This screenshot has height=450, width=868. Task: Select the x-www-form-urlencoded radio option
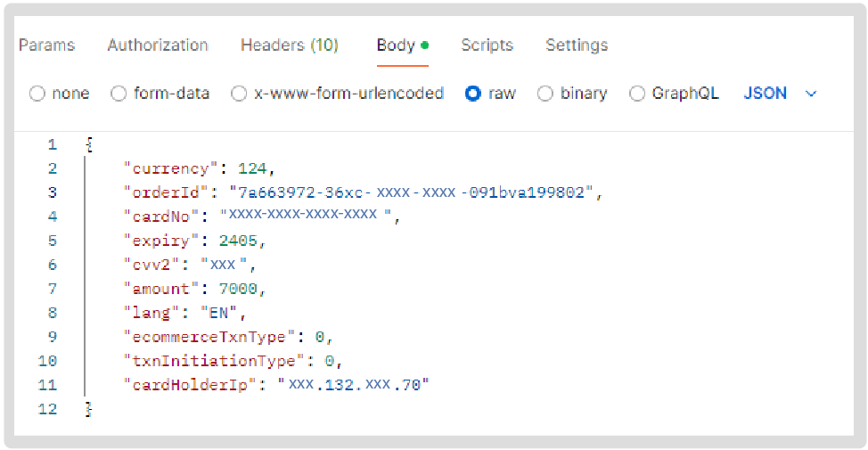tap(239, 94)
